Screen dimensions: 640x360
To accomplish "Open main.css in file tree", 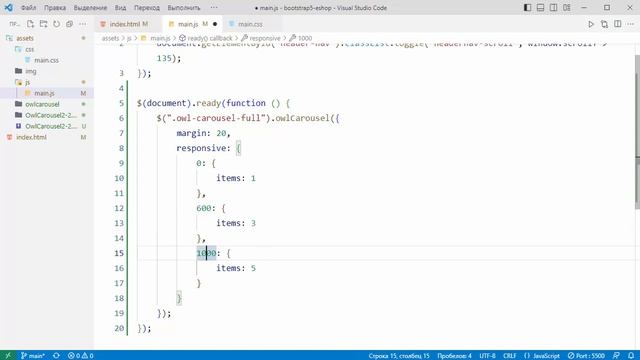I will [47, 60].
